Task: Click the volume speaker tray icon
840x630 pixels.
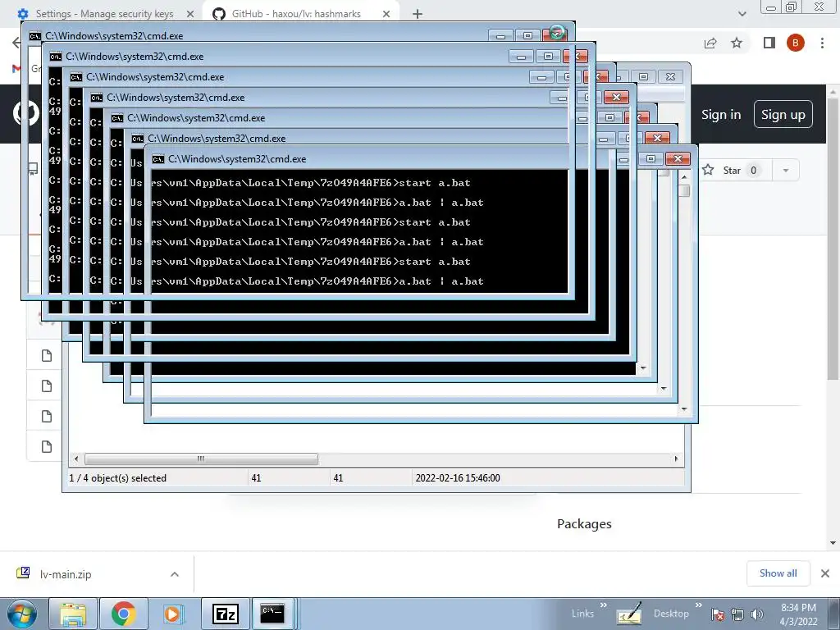Action: pyautogui.click(x=757, y=614)
